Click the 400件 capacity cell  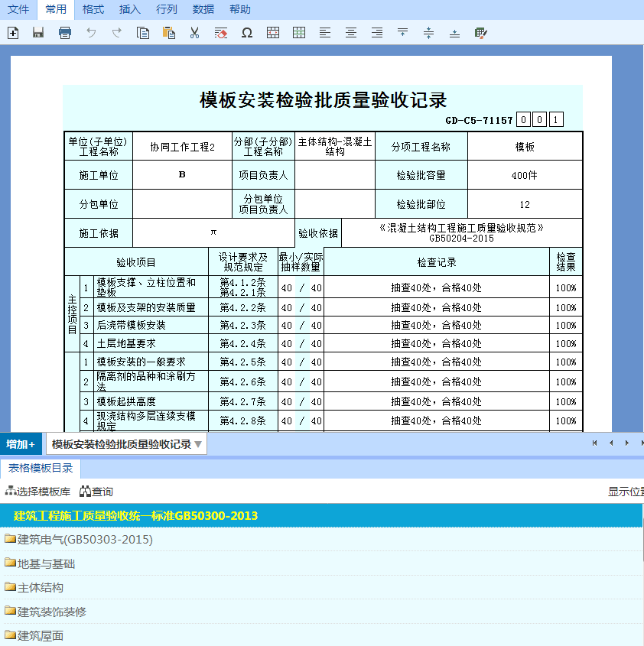tap(525, 175)
